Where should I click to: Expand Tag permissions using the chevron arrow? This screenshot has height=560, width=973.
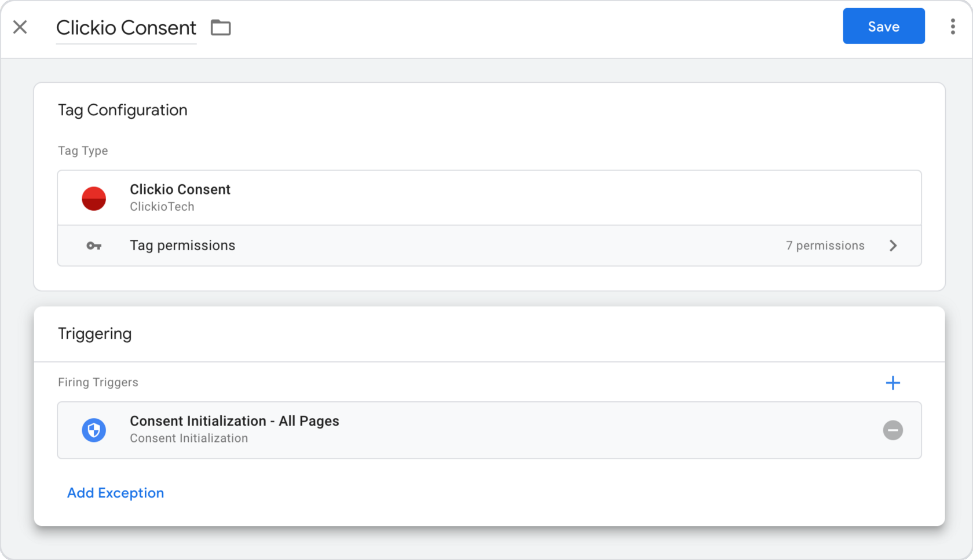click(893, 246)
